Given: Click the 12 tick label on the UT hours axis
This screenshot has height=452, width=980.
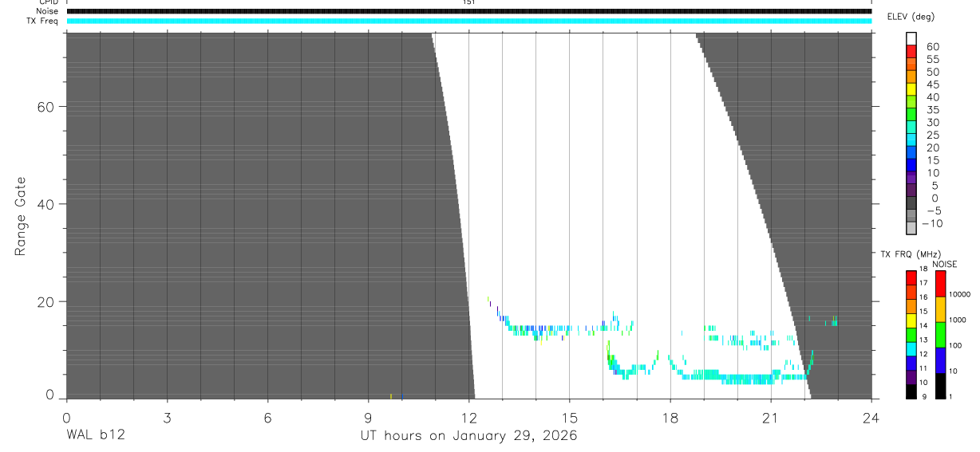Looking at the screenshot, I should tap(468, 417).
